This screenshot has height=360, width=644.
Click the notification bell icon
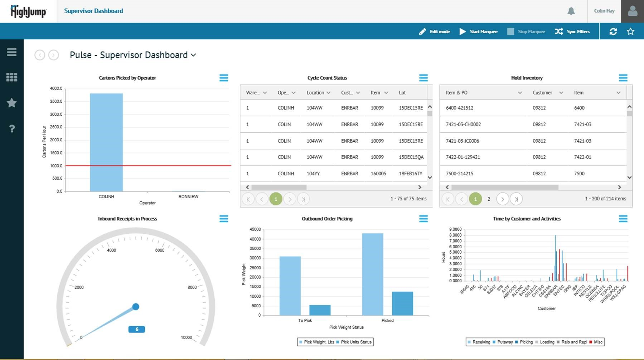coord(571,11)
